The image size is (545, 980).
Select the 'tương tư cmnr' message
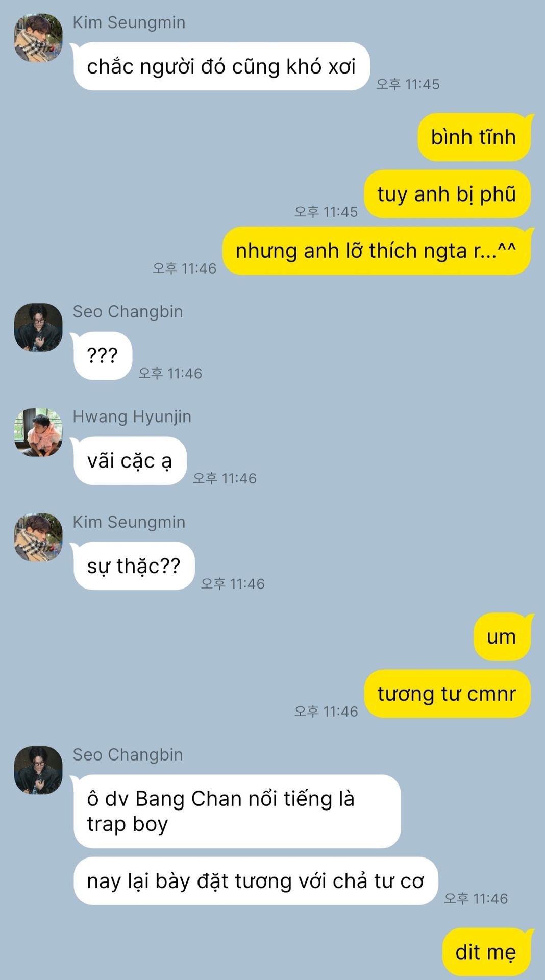pyautogui.click(x=447, y=694)
